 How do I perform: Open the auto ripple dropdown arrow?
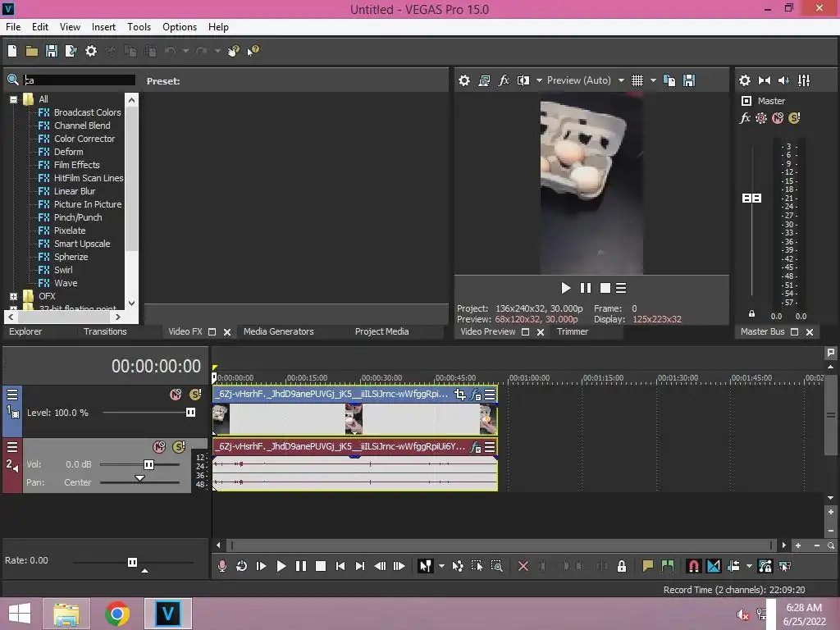(749, 566)
